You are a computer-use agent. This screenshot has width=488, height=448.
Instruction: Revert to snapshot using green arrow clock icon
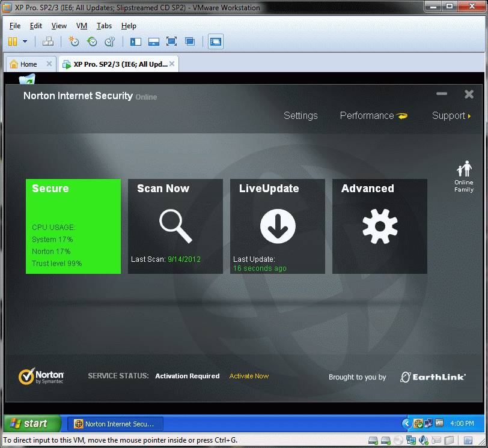pyautogui.click(x=92, y=41)
